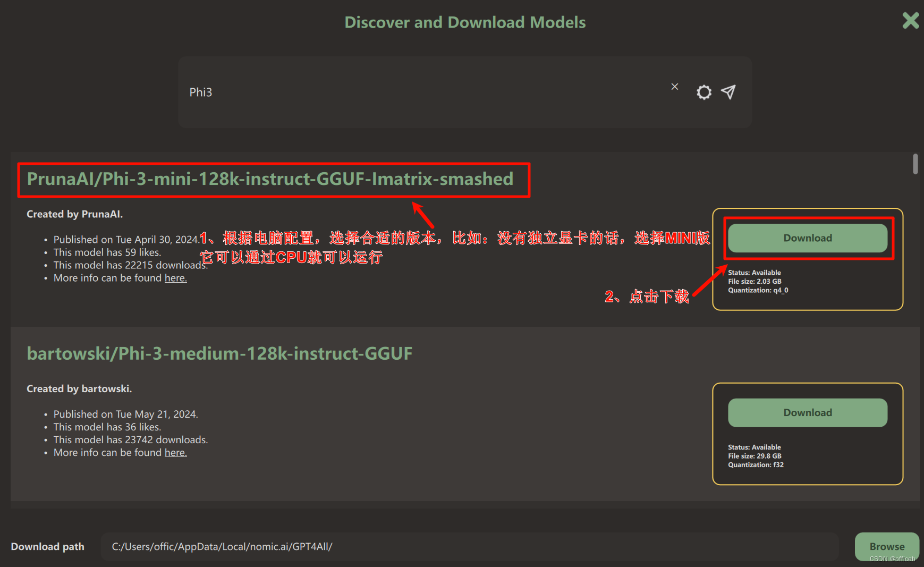
Task: Click 'File size: 2.03 GB' text
Action: [x=755, y=282]
